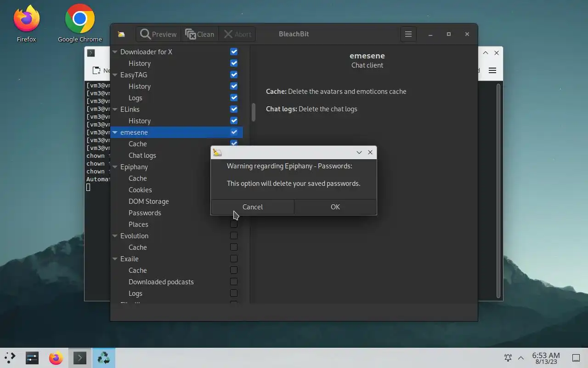Check the Exaile checkbox

pyautogui.click(x=234, y=259)
